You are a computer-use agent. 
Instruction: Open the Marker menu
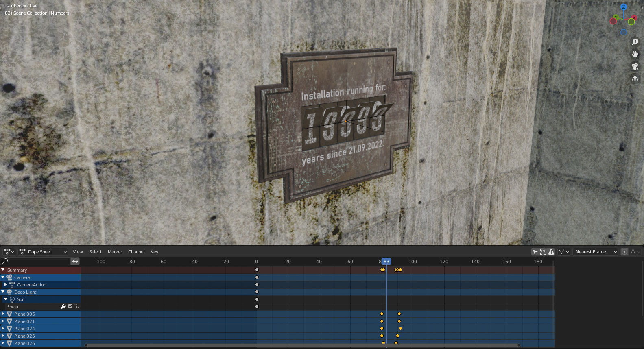[115, 252]
